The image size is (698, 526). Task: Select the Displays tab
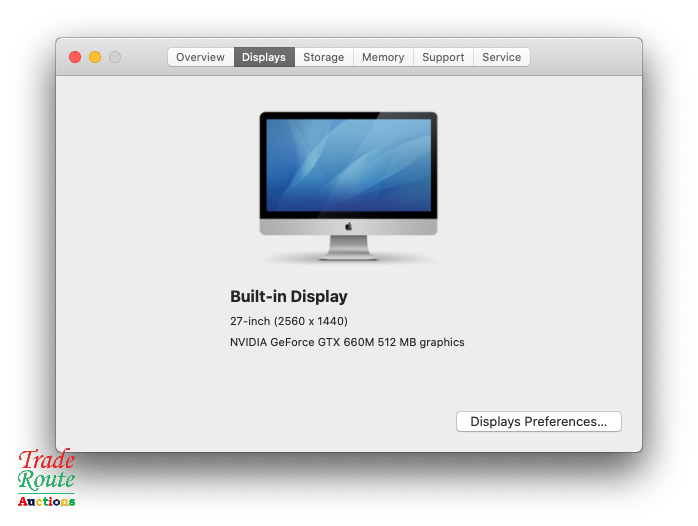click(x=264, y=57)
